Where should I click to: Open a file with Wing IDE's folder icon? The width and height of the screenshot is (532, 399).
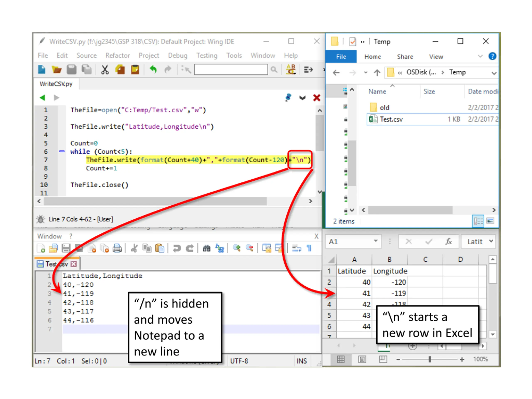tap(57, 70)
